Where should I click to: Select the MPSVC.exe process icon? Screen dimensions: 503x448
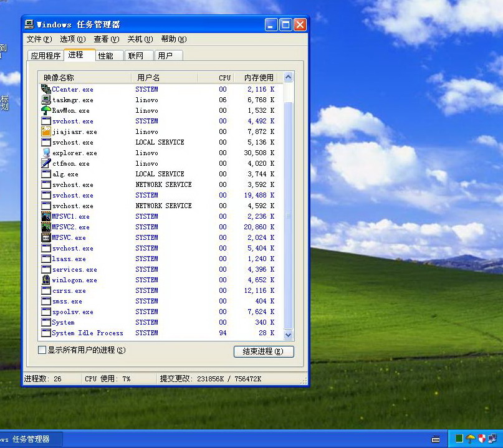46,237
